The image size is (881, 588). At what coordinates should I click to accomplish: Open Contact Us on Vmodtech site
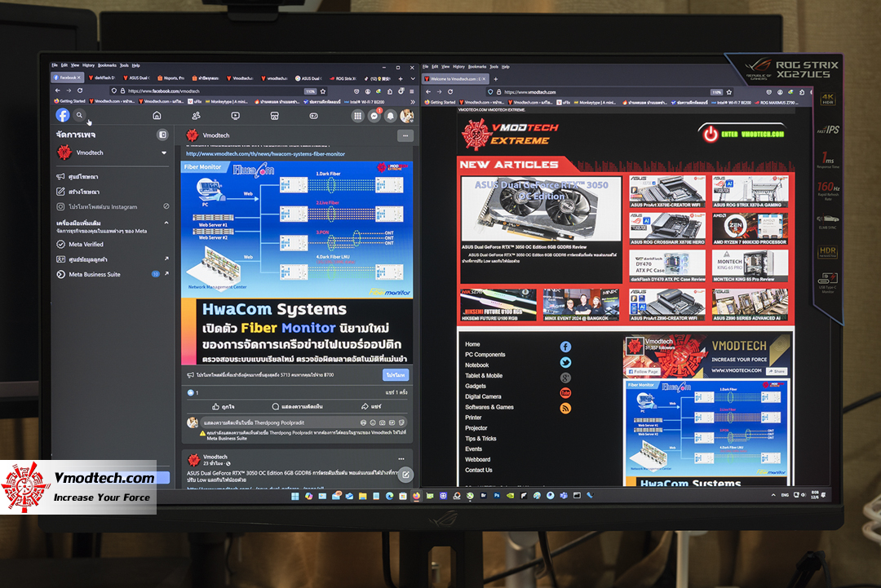478,470
